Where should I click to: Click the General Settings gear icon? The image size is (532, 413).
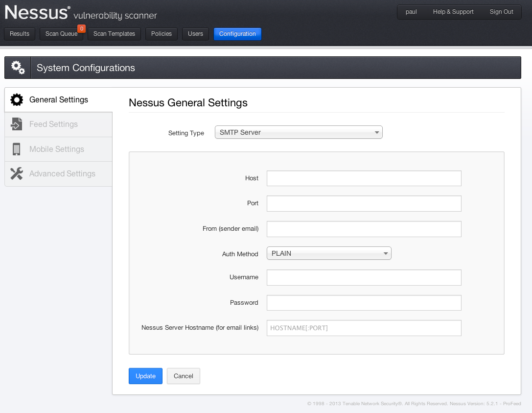(x=17, y=99)
